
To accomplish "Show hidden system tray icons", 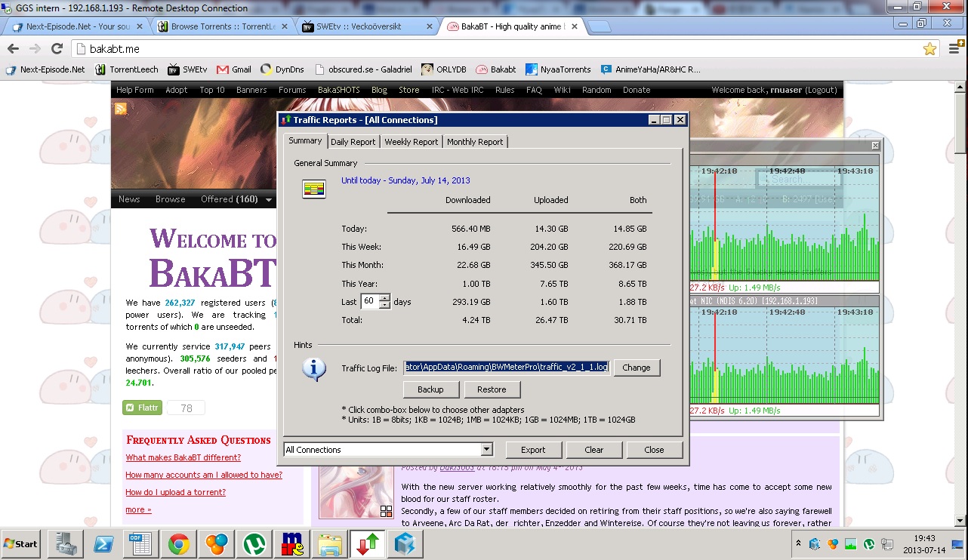I will click(x=798, y=543).
